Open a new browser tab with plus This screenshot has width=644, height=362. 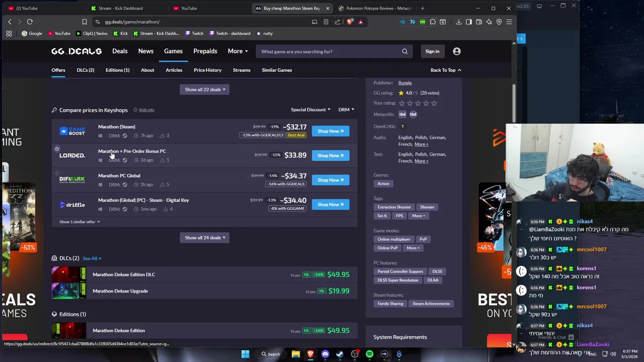click(422, 8)
